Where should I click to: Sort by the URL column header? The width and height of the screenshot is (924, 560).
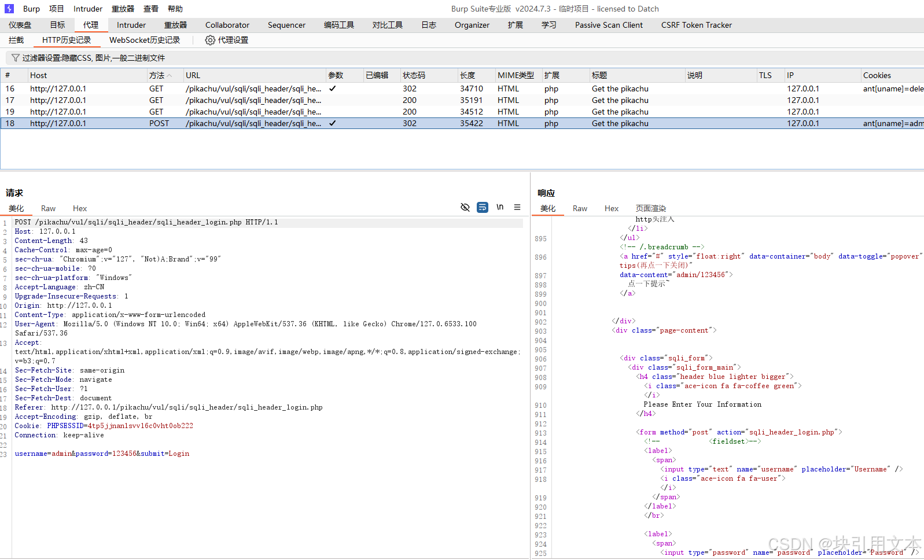pyautogui.click(x=255, y=75)
